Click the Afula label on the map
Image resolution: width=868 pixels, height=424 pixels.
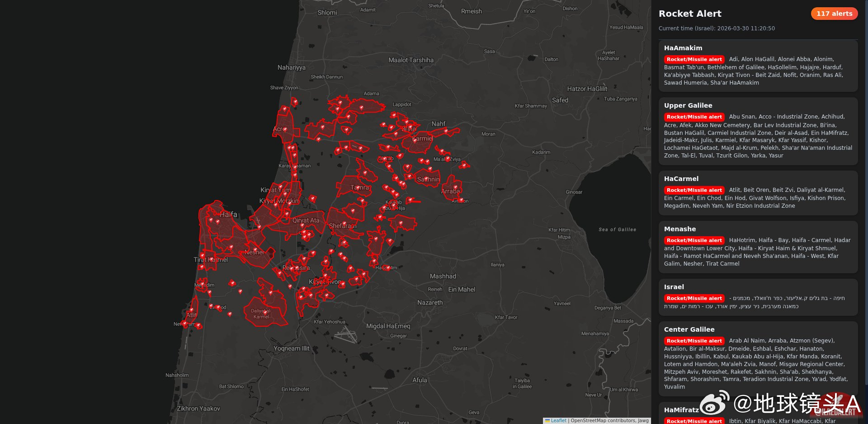420,380
